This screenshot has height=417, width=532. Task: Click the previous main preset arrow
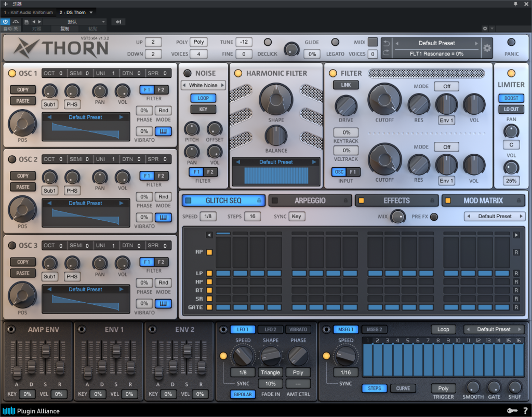point(397,44)
